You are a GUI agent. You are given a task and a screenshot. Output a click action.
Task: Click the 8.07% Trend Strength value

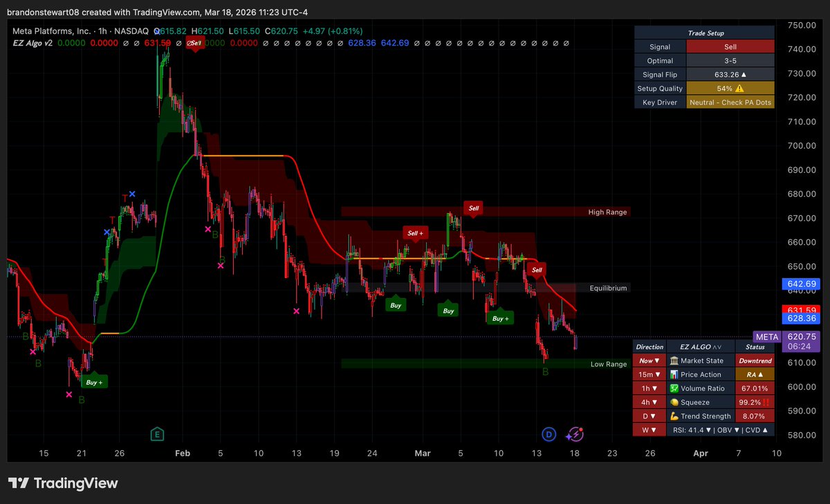click(x=755, y=416)
